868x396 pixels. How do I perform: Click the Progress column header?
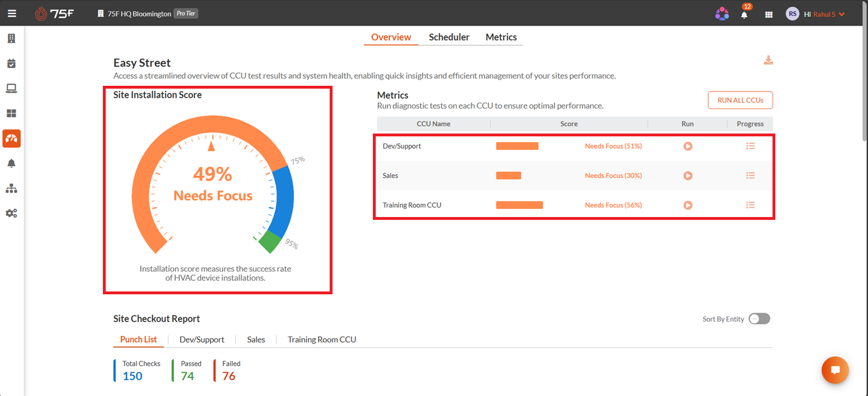click(750, 124)
